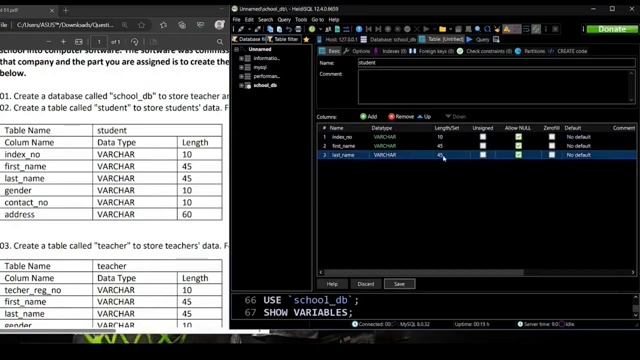
Task: Click the new query tab icon after Query
Action: [x=496, y=40]
